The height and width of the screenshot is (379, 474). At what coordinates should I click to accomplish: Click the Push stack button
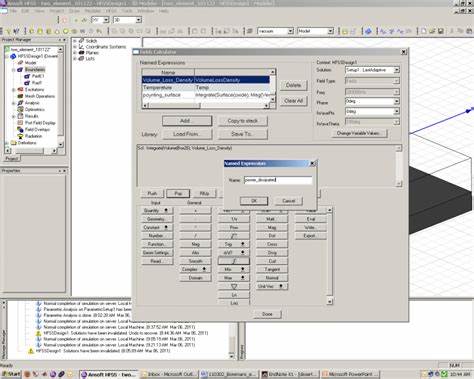152,193
